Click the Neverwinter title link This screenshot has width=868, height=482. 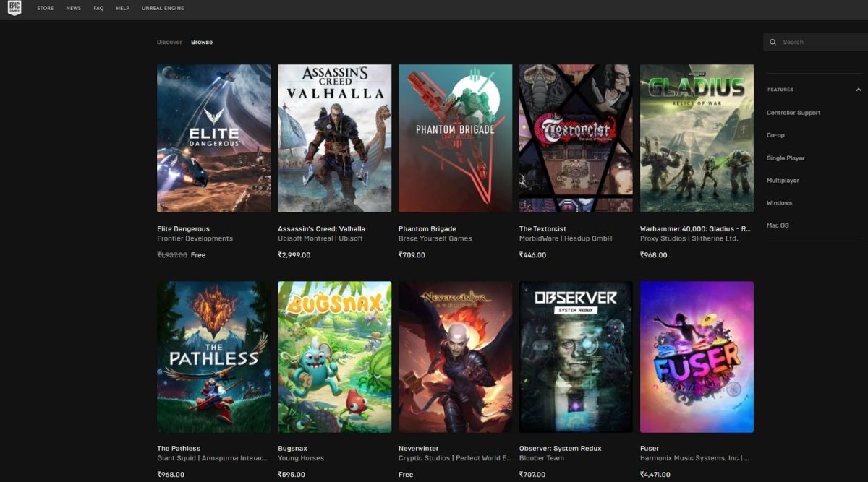[418, 448]
